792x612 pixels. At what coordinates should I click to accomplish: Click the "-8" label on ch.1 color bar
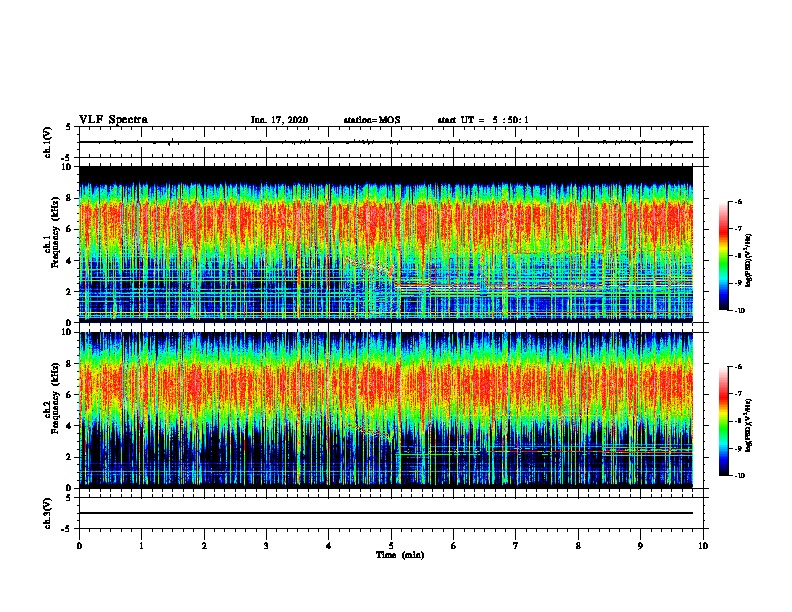tap(738, 256)
